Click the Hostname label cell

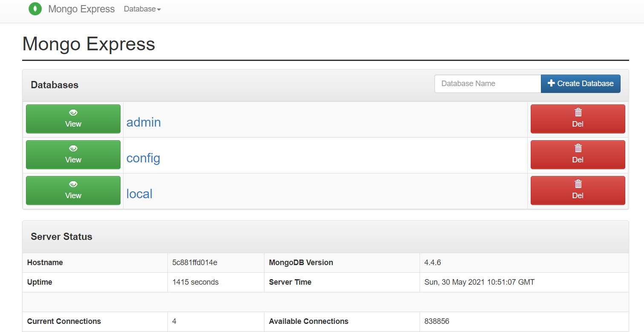point(95,263)
